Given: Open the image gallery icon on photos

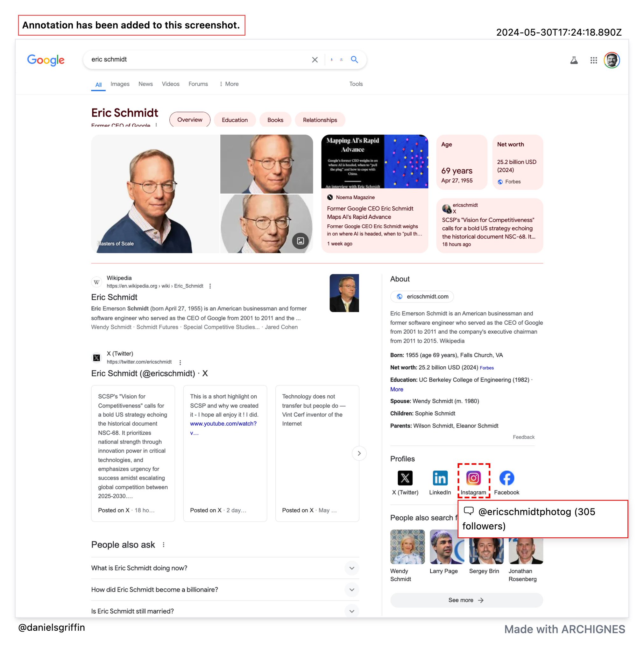Looking at the screenshot, I should pyautogui.click(x=301, y=241).
